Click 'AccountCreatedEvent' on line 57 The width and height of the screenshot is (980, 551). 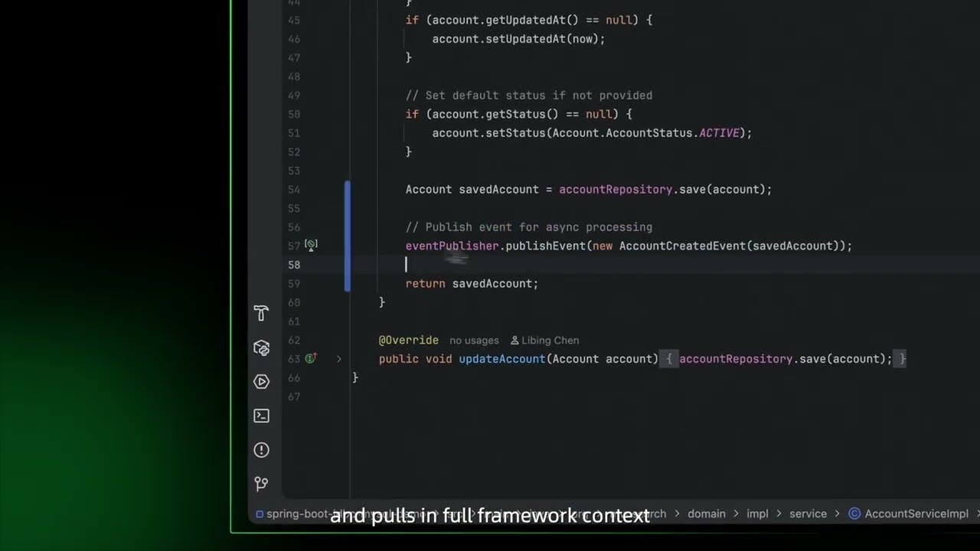click(x=682, y=246)
